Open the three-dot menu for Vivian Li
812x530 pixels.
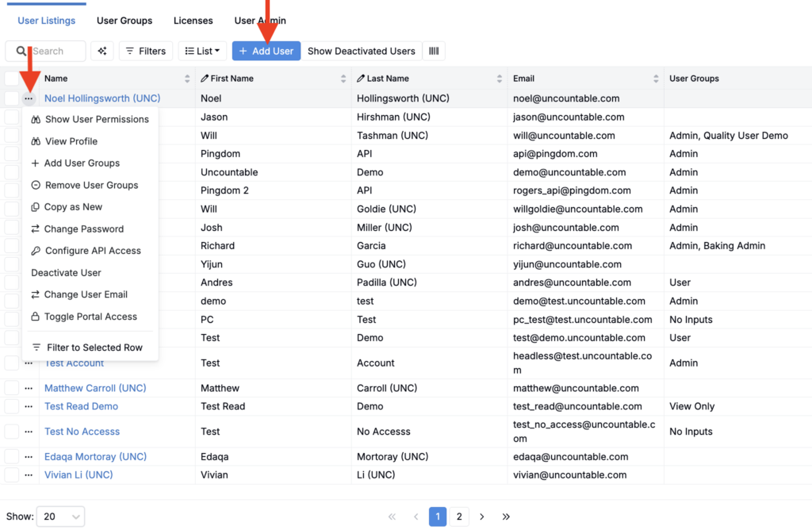click(29, 474)
